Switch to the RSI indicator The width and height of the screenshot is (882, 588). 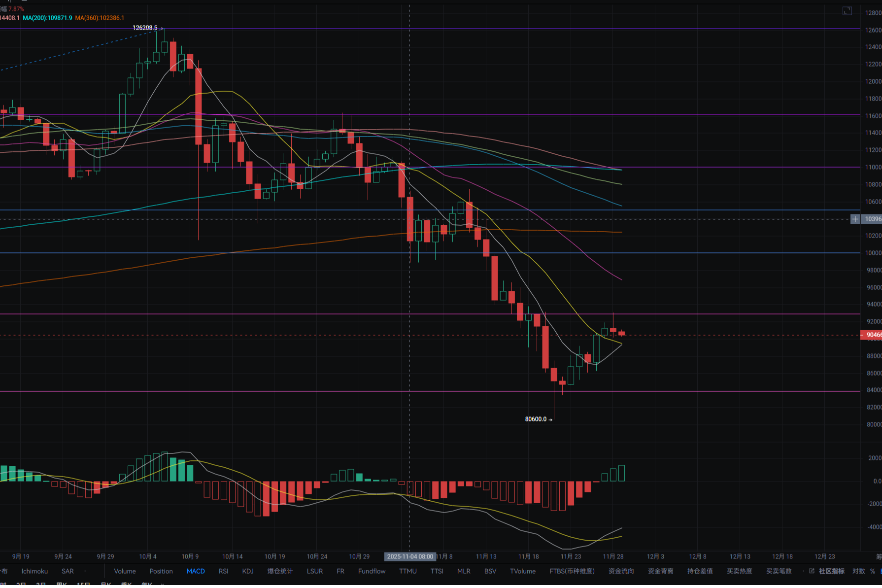pos(223,571)
